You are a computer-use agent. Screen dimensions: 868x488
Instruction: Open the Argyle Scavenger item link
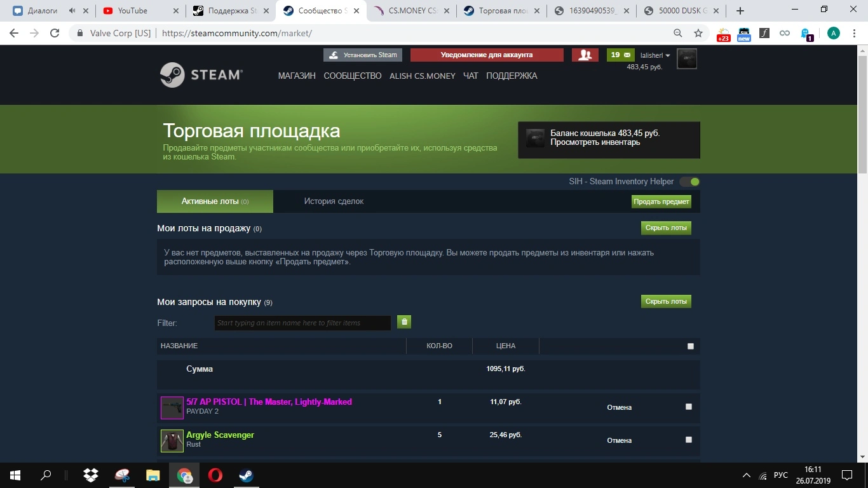[x=220, y=435]
